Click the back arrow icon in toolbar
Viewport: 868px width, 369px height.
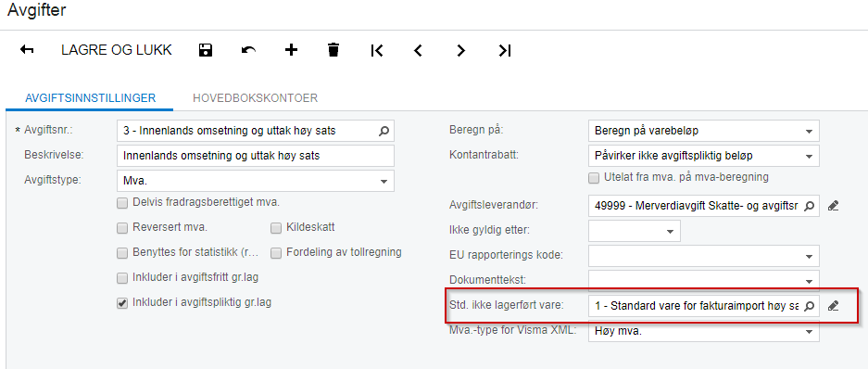coord(27,50)
